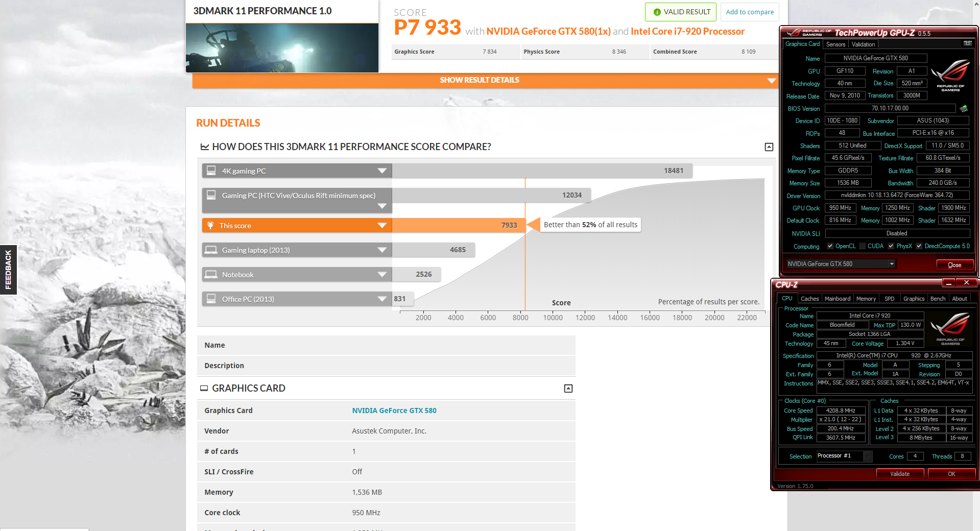Click the NVIDIA icon beside BIOS Version field

[964, 108]
